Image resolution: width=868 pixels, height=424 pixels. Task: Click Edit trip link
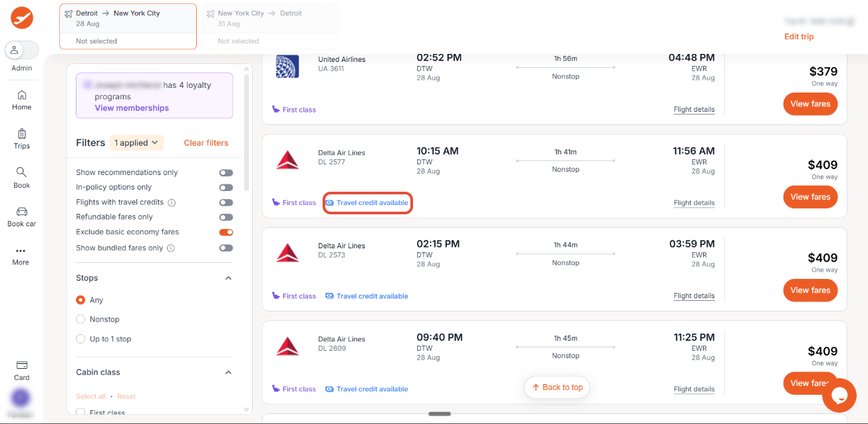(x=799, y=37)
